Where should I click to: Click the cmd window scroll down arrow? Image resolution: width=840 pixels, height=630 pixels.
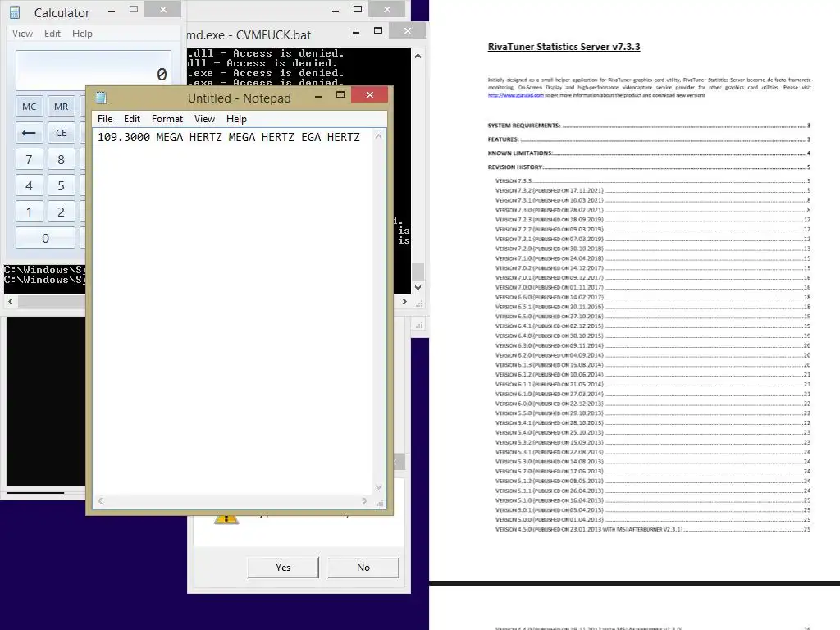coord(418,288)
